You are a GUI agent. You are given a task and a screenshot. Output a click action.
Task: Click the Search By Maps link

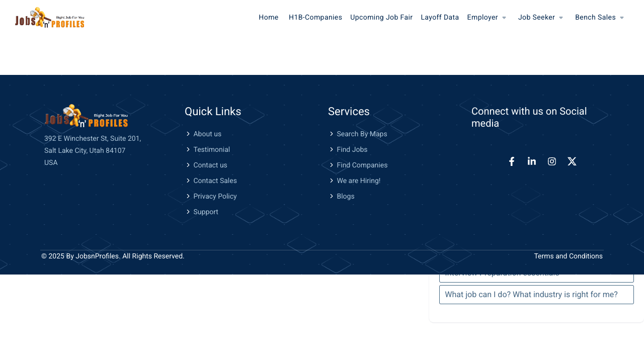click(x=362, y=134)
